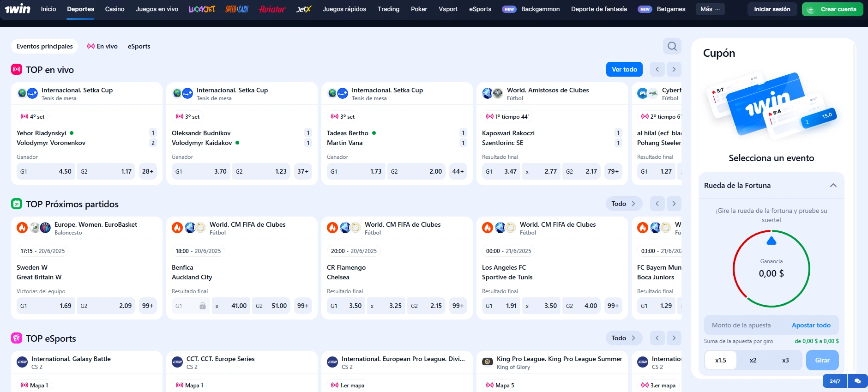Image resolution: width=868 pixels, height=392 pixels.
Task: Open Poker in top navigation
Action: pos(419,9)
